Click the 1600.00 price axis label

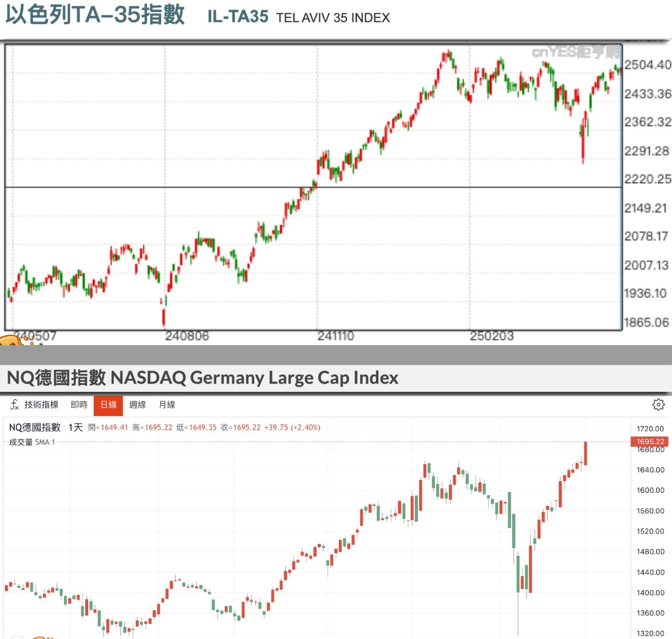(650, 490)
